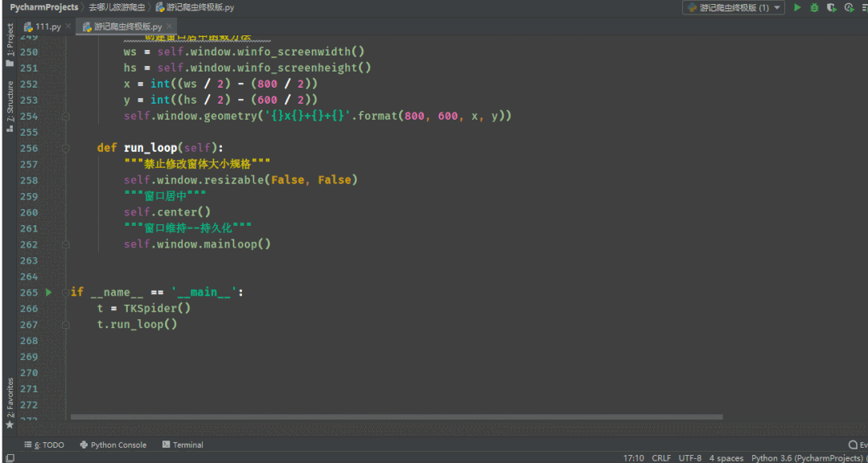Click the Structure icon in left stripe
The width and height of the screenshot is (868, 463).
click(x=10, y=129)
